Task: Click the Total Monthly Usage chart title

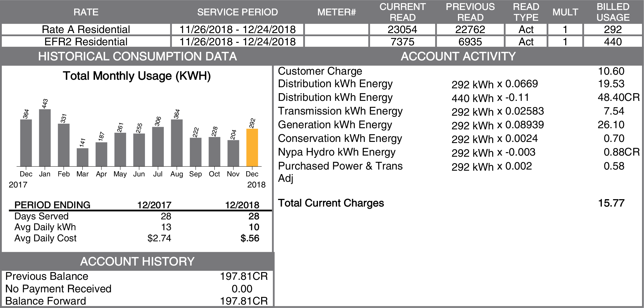Action: click(137, 76)
